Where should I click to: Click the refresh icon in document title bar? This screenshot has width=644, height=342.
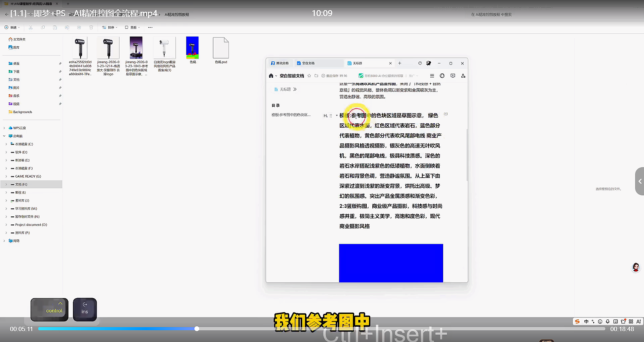[420, 63]
